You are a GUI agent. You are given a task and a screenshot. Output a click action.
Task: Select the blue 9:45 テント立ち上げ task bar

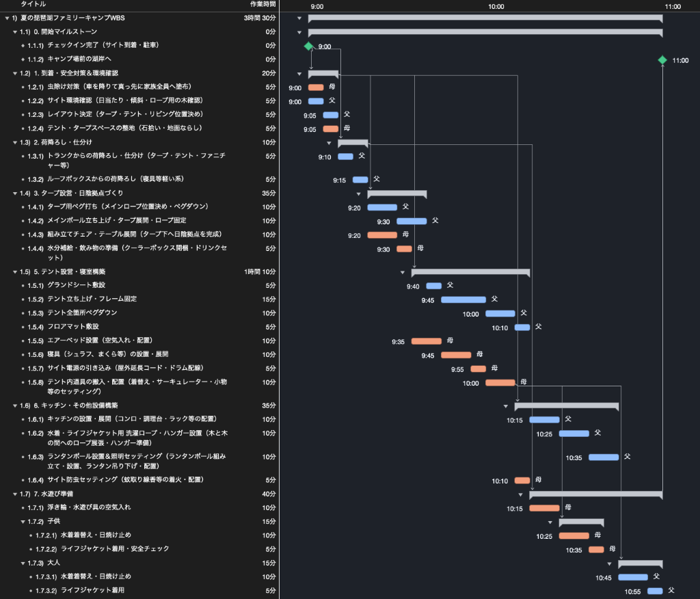tap(463, 299)
